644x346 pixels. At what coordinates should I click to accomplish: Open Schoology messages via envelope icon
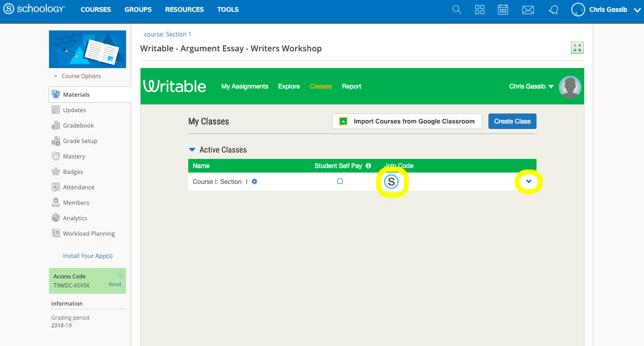tap(527, 9)
